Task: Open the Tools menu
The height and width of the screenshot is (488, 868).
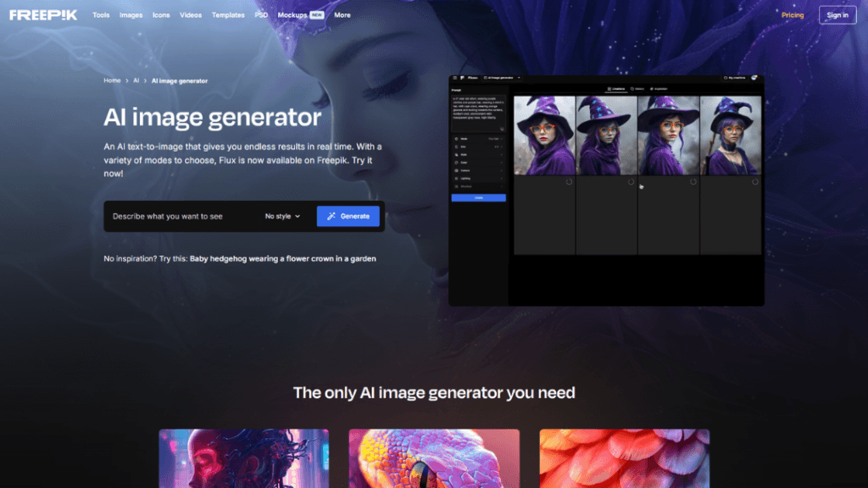Action: pyautogui.click(x=101, y=15)
